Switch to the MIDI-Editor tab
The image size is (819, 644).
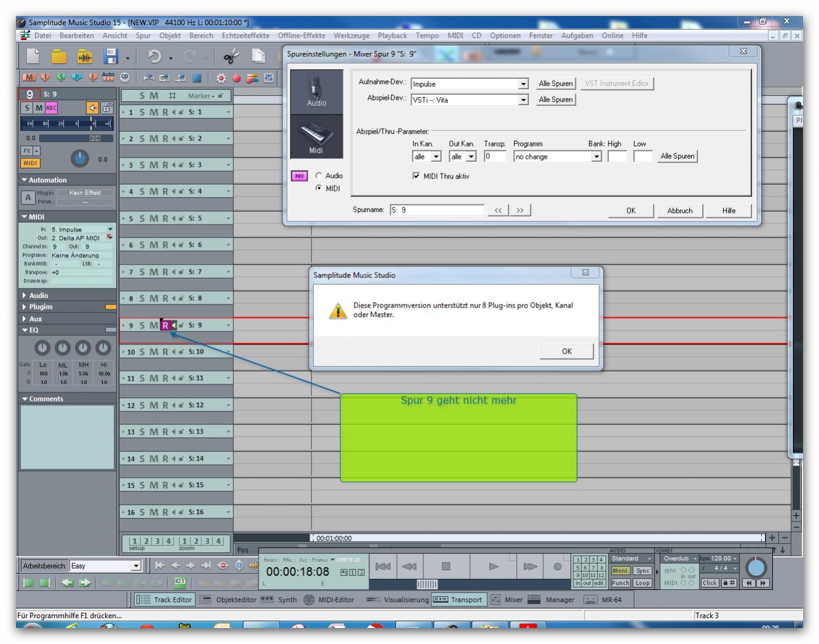tap(329, 600)
